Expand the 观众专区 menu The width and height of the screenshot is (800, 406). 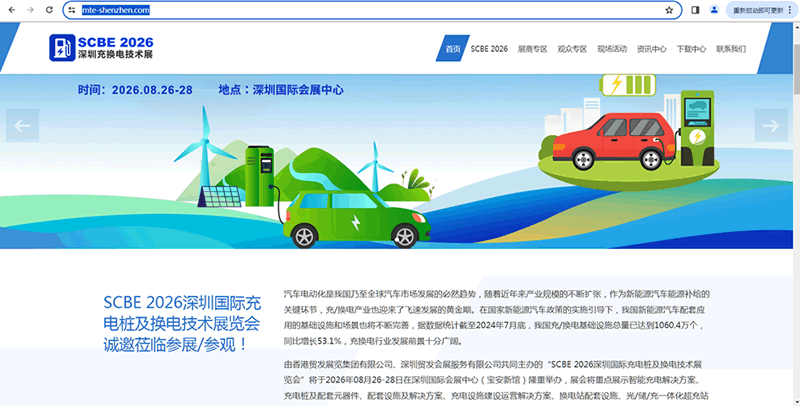coord(573,48)
